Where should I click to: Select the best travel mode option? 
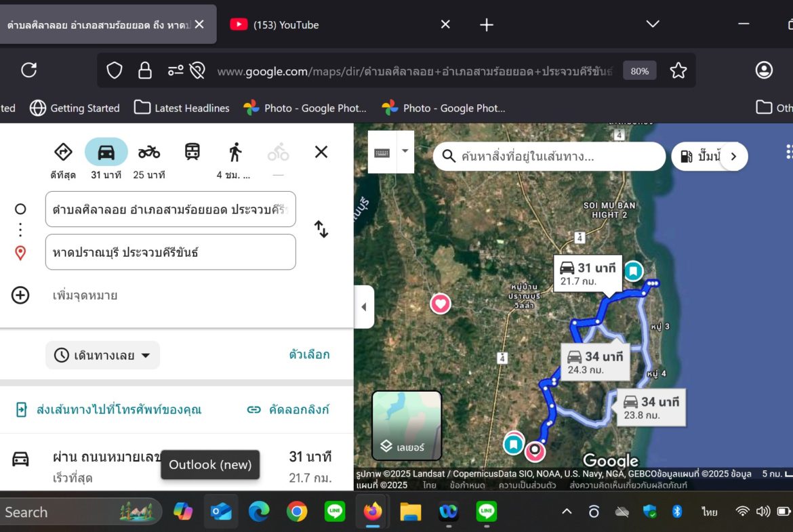click(x=63, y=152)
